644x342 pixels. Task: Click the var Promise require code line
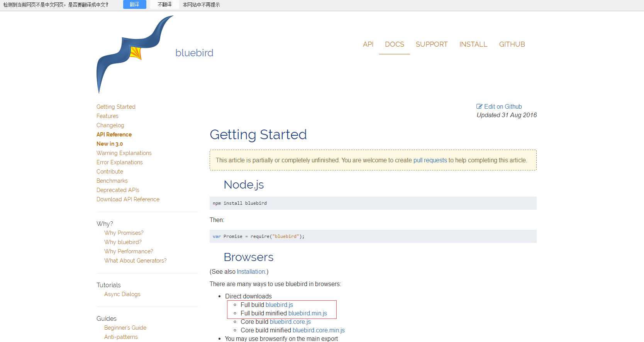[373, 236]
